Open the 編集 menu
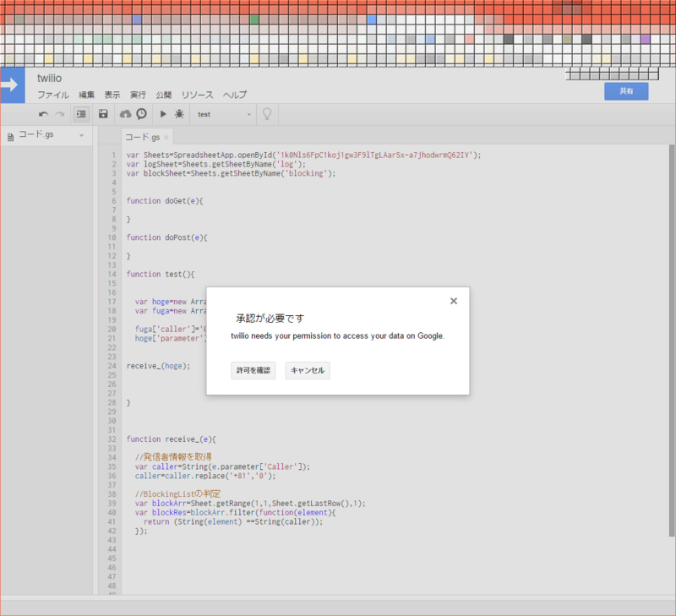The image size is (676, 616). (87, 95)
